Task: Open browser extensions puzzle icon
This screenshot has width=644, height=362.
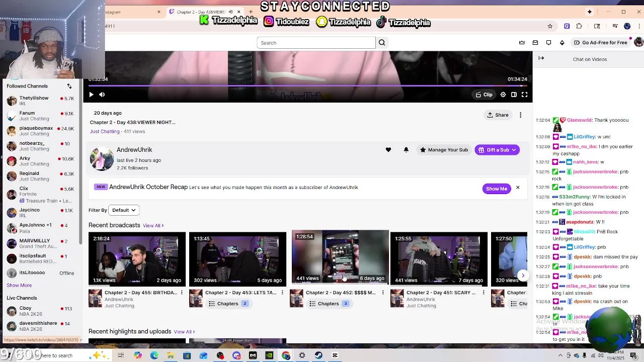Action: coord(579,26)
